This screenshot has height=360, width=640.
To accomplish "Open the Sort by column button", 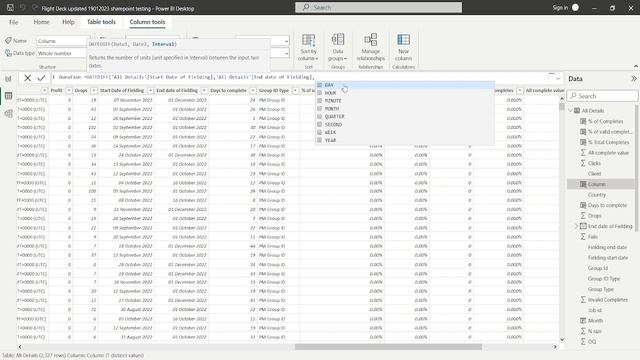I will pyautogui.click(x=308, y=47).
